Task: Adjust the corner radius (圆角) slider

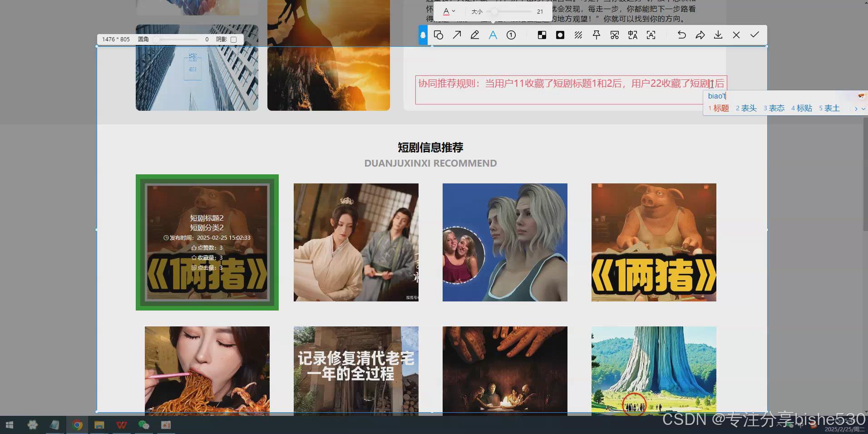Action: [175, 39]
